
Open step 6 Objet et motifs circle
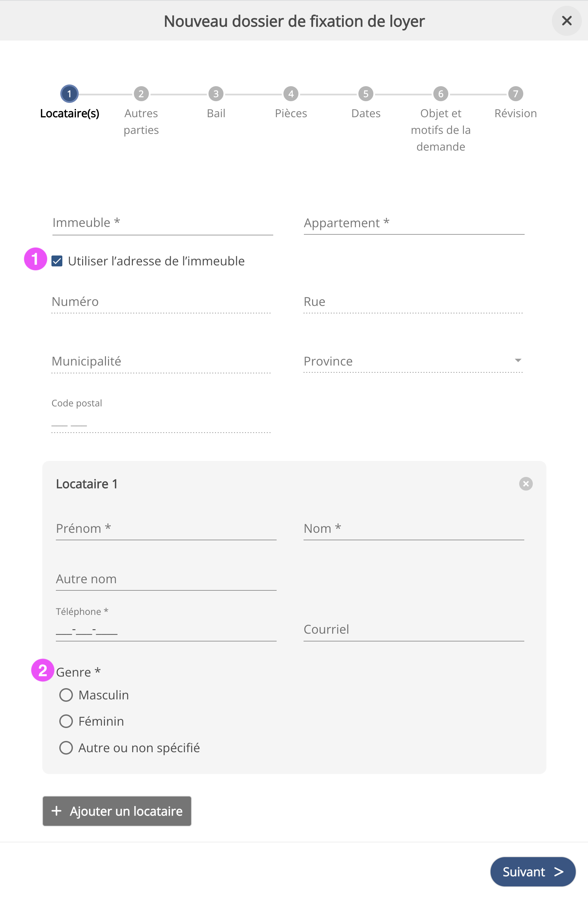pos(440,94)
